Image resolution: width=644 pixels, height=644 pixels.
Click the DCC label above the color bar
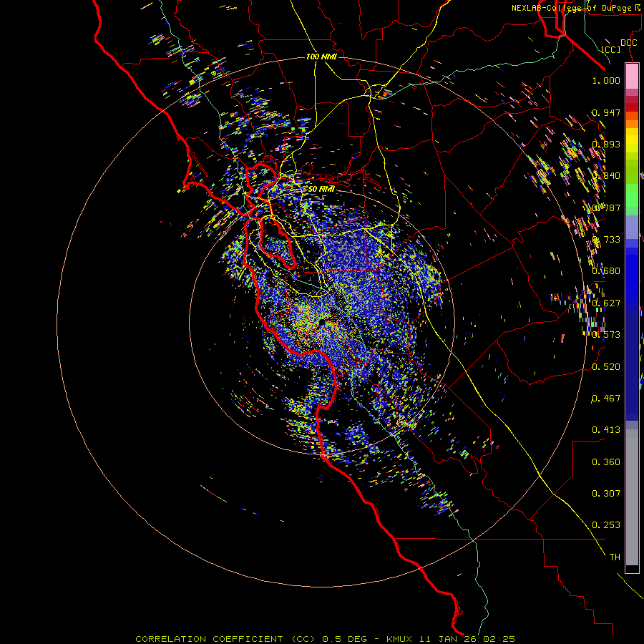pyautogui.click(x=629, y=43)
